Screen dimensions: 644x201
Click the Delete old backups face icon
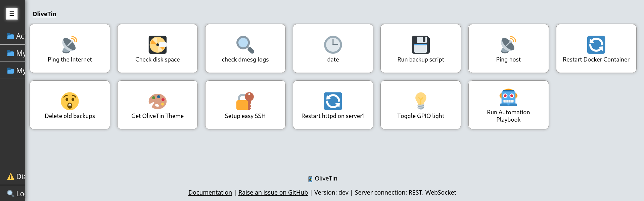click(70, 101)
